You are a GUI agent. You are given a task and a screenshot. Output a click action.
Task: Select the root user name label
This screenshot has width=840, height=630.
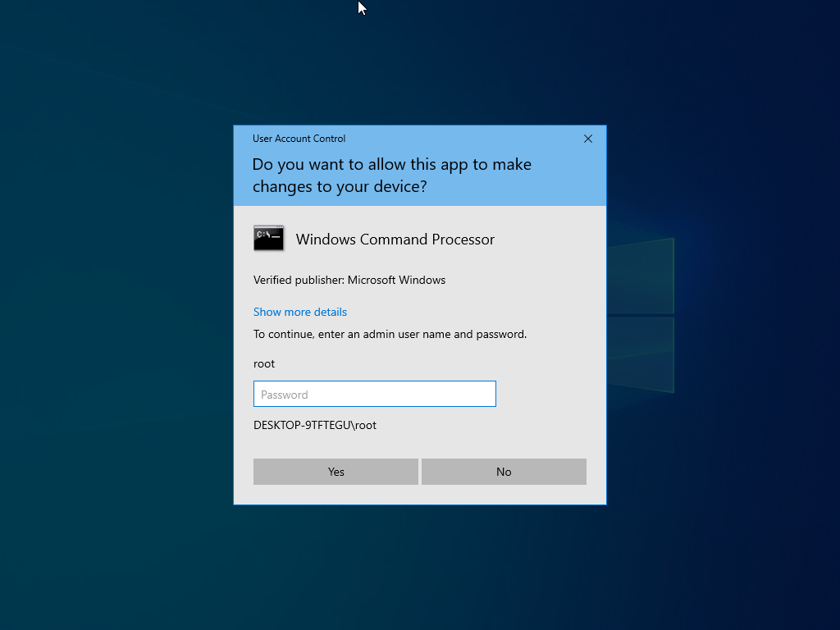tap(263, 363)
